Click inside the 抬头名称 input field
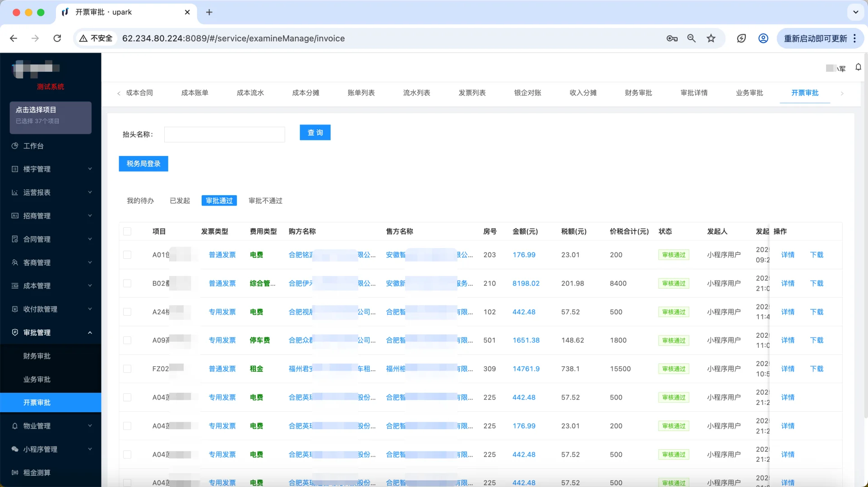 224,134
